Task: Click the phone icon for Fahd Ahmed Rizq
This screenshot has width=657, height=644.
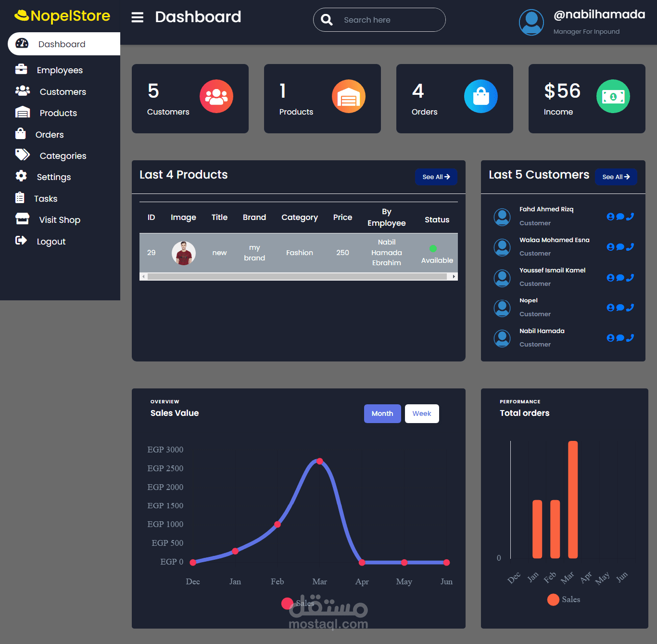Action: tap(630, 217)
